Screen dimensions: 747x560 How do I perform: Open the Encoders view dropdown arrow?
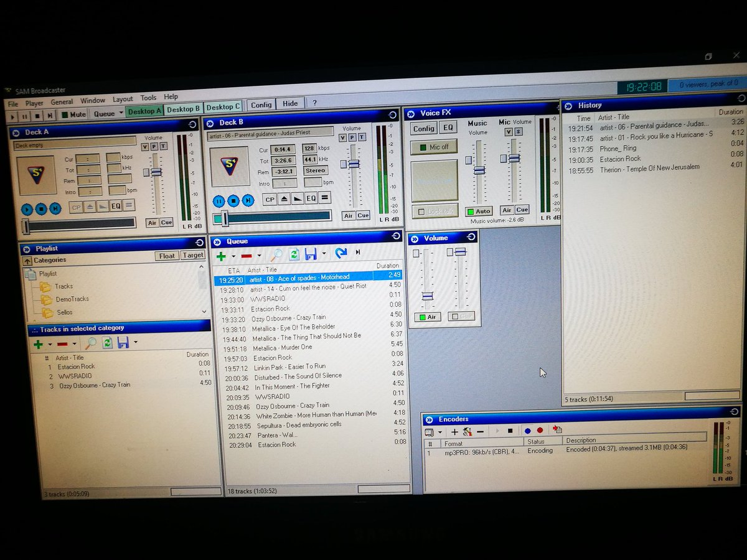coord(440,432)
